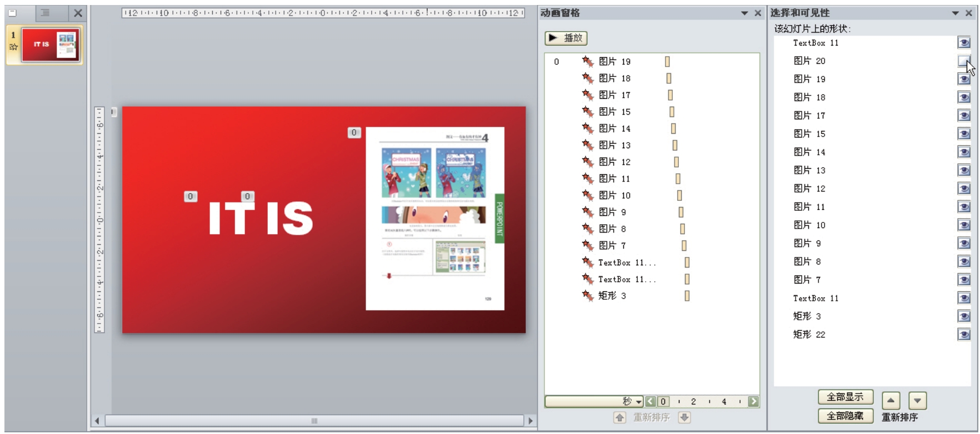Click the move-down reorder arrow in selection pane
The image size is (980, 434).
pos(917,400)
